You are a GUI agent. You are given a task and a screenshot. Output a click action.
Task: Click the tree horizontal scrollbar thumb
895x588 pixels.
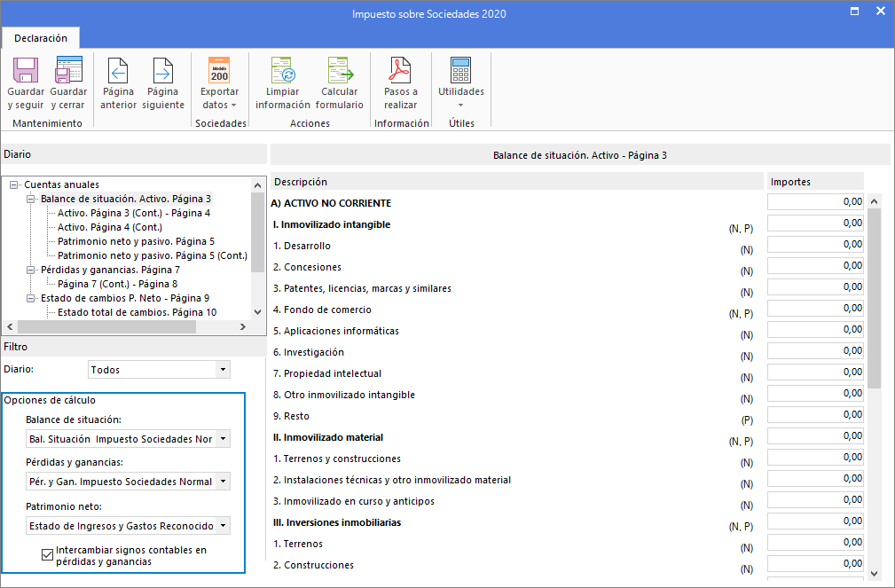(106, 326)
